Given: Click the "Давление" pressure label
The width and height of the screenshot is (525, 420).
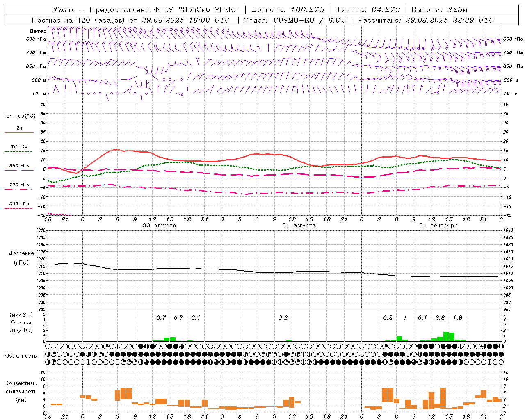Looking at the screenshot, I should tap(21, 253).
